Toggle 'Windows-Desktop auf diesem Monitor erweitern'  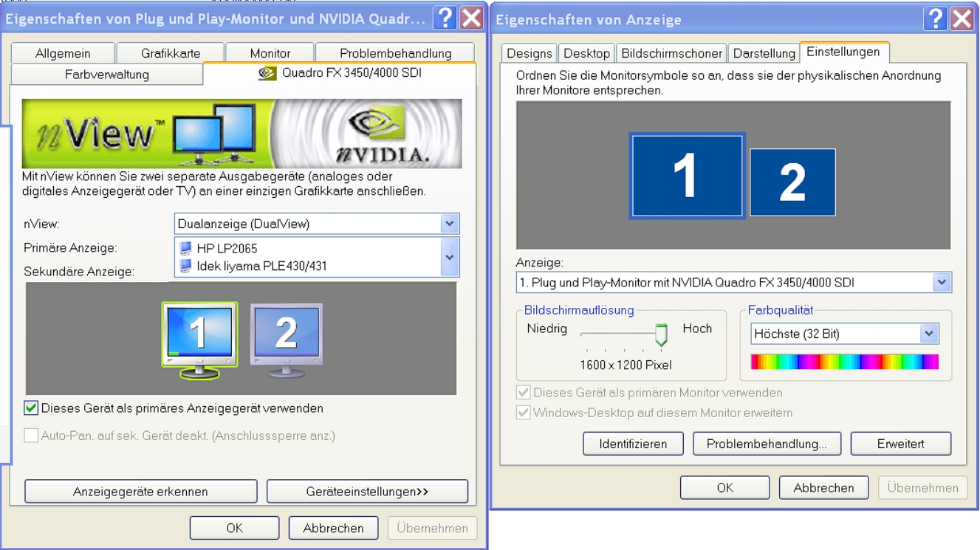(x=523, y=413)
